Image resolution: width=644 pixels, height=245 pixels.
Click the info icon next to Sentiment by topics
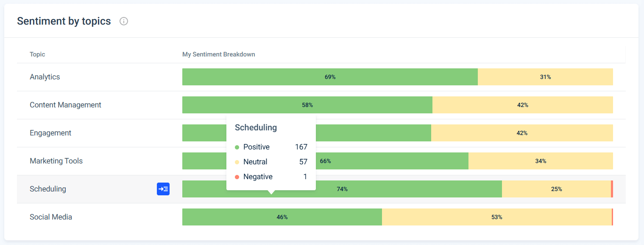click(x=123, y=21)
